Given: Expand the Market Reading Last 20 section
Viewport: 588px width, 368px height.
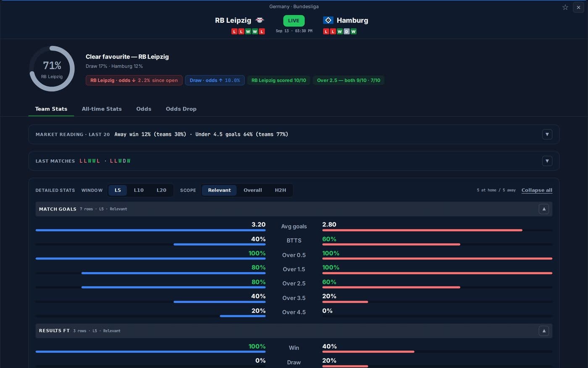Looking at the screenshot, I should (x=547, y=135).
